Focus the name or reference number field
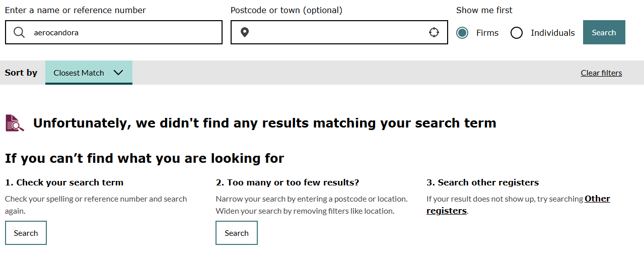 (x=126, y=33)
